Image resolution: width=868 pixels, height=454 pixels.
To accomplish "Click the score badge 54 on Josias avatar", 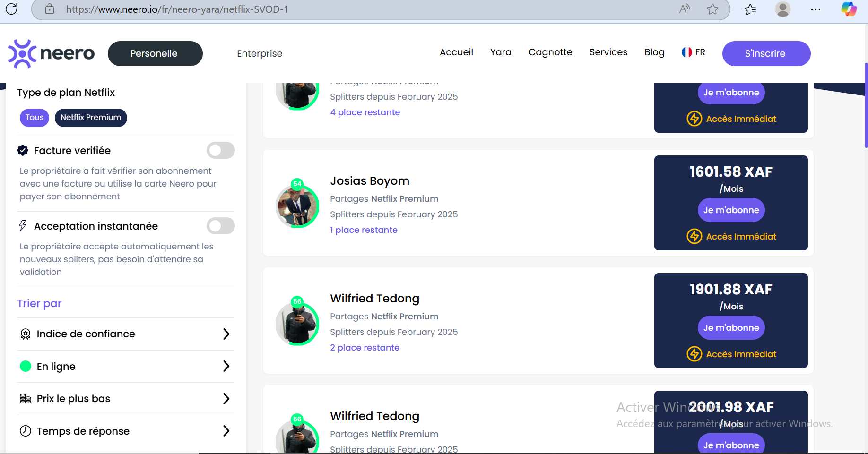I will point(297,184).
